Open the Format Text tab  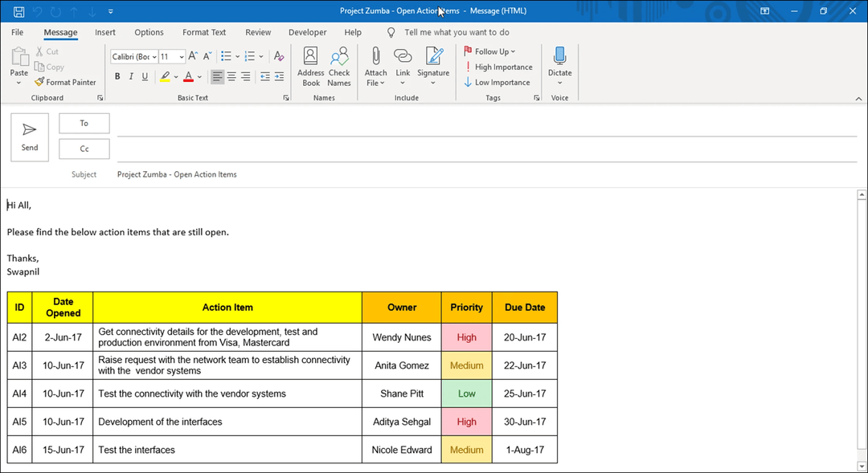[x=204, y=32]
